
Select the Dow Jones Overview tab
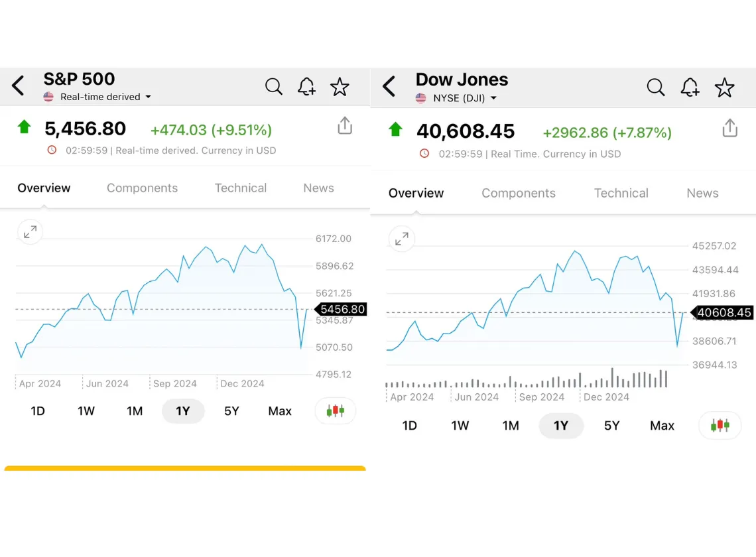click(416, 194)
